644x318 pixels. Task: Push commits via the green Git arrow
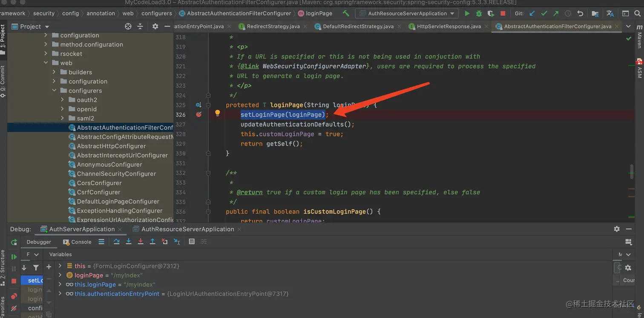click(556, 13)
